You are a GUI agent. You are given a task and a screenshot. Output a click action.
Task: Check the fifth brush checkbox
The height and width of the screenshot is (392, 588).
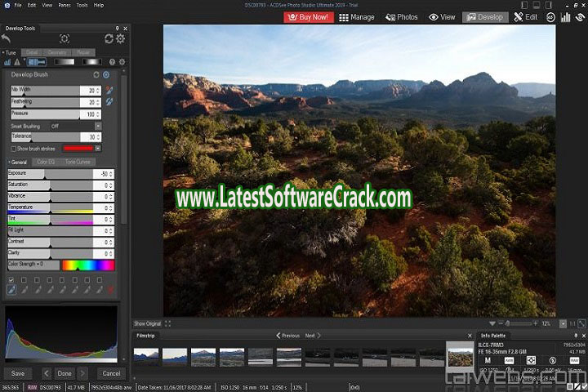pyautogui.click(x=61, y=280)
